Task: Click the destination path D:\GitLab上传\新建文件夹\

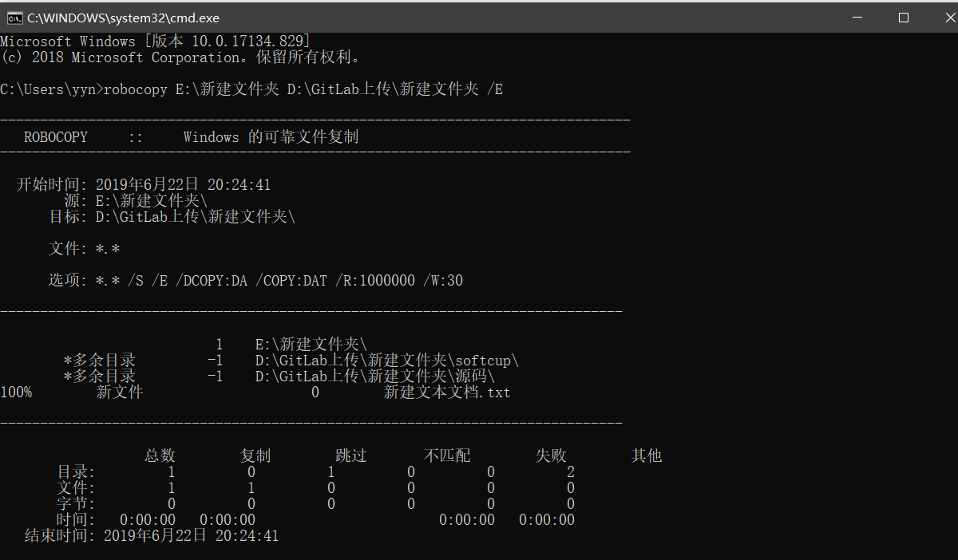Action: tap(196, 215)
